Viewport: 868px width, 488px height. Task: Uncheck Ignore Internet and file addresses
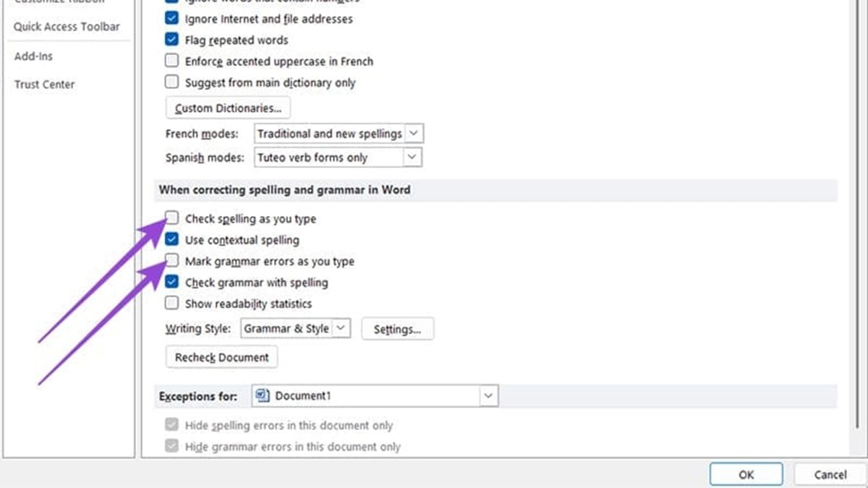(x=172, y=19)
